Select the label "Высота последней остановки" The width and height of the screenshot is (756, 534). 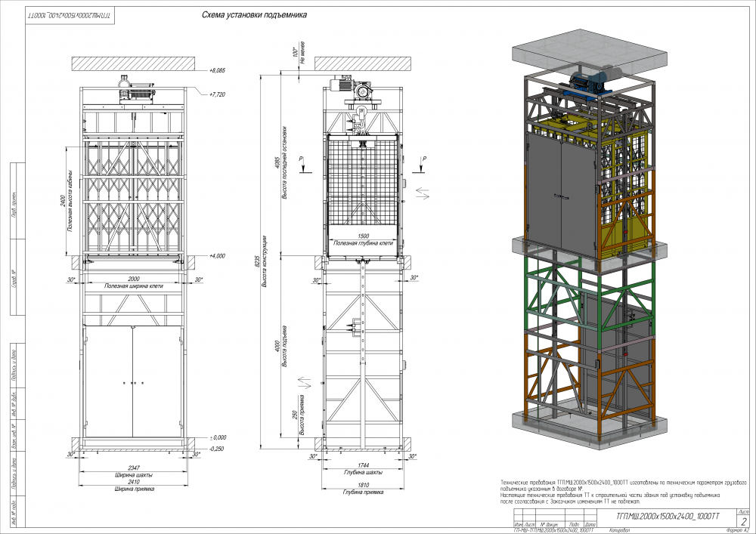click(284, 162)
